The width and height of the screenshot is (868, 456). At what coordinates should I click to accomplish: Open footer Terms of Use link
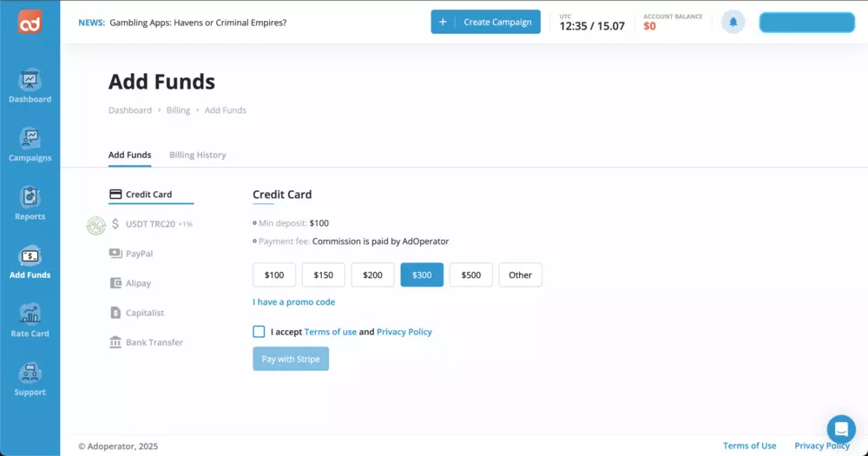click(x=750, y=446)
